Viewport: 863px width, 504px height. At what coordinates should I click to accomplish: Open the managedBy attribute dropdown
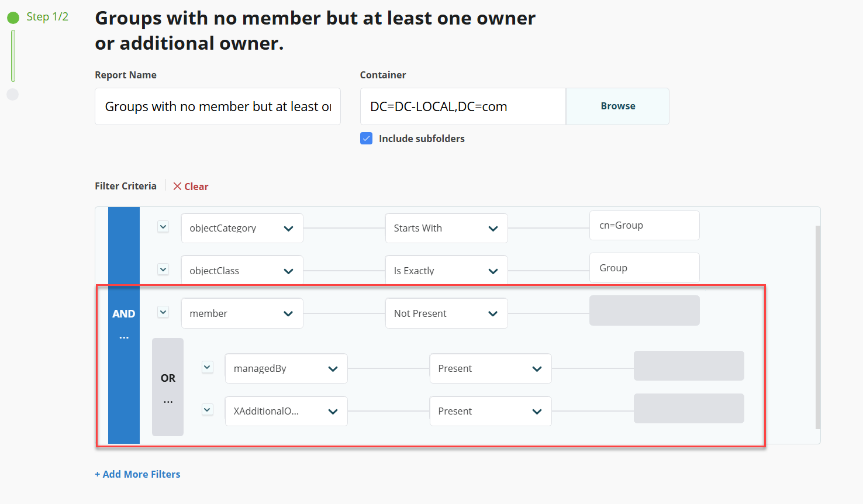pos(286,368)
